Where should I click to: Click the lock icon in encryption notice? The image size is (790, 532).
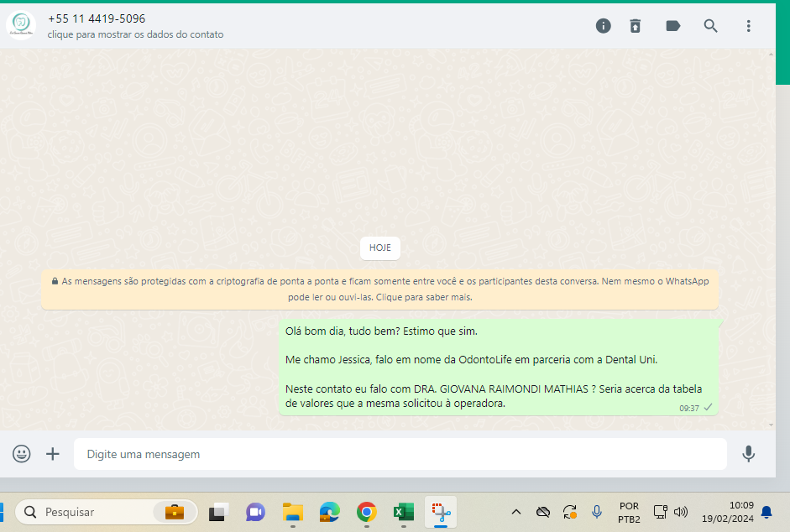pos(55,281)
